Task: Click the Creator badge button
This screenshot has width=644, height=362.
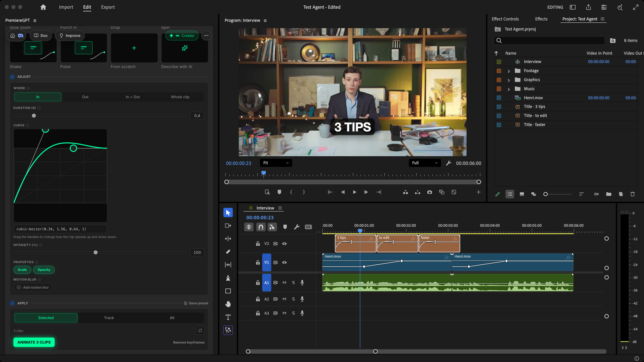Action: pos(182,36)
